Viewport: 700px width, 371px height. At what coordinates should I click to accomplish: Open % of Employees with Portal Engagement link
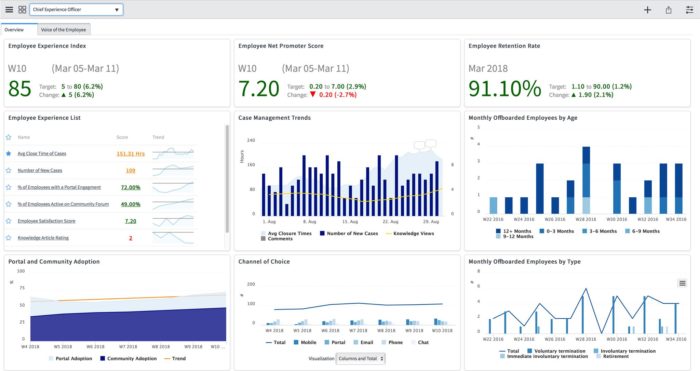pos(59,188)
